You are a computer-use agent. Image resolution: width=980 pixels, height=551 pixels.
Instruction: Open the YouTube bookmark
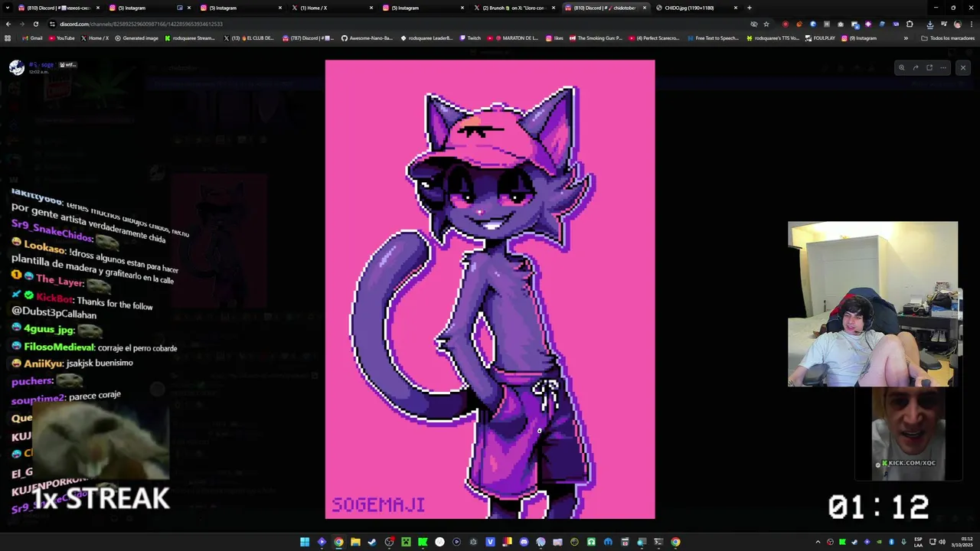(x=61, y=37)
